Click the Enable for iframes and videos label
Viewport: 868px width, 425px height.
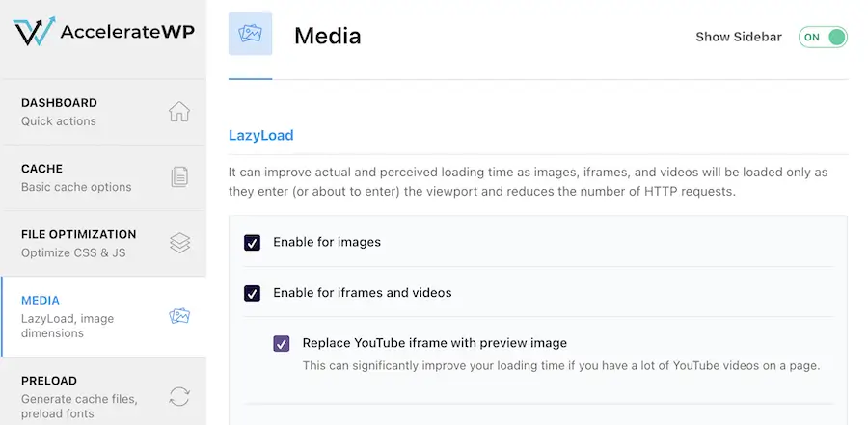pyautogui.click(x=362, y=293)
